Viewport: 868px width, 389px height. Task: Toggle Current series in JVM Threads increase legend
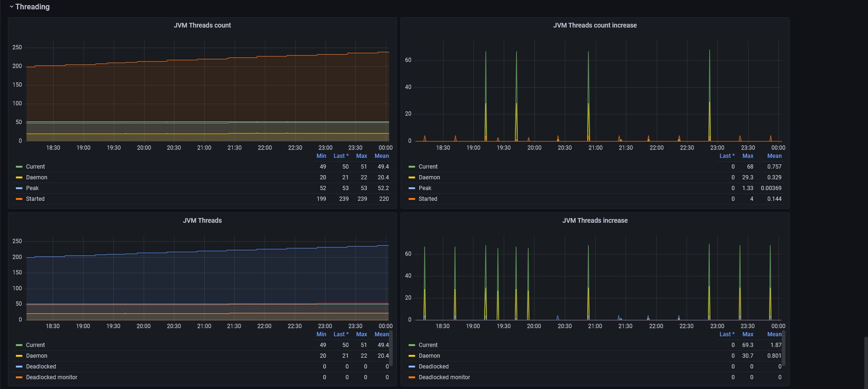428,345
